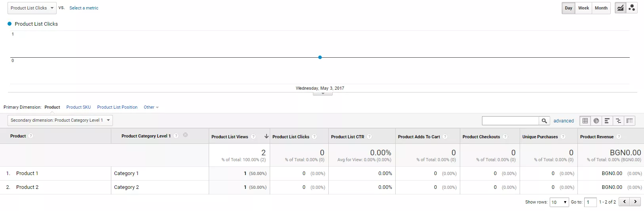Set chart granularity to Month

click(601, 8)
